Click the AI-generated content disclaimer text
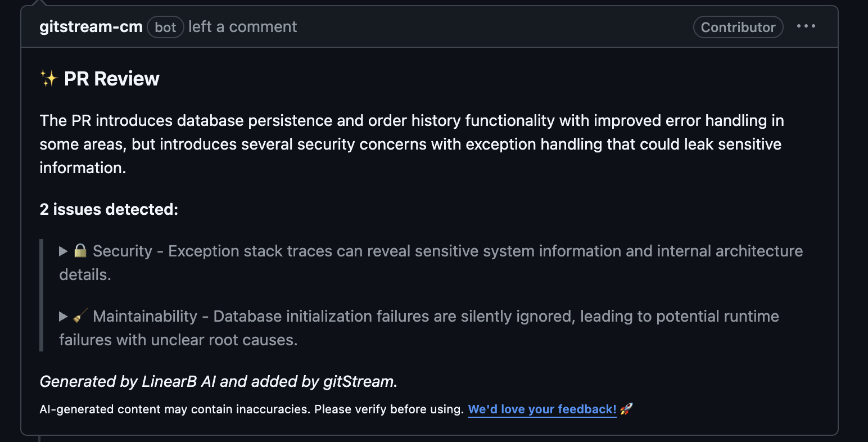 (x=251, y=409)
